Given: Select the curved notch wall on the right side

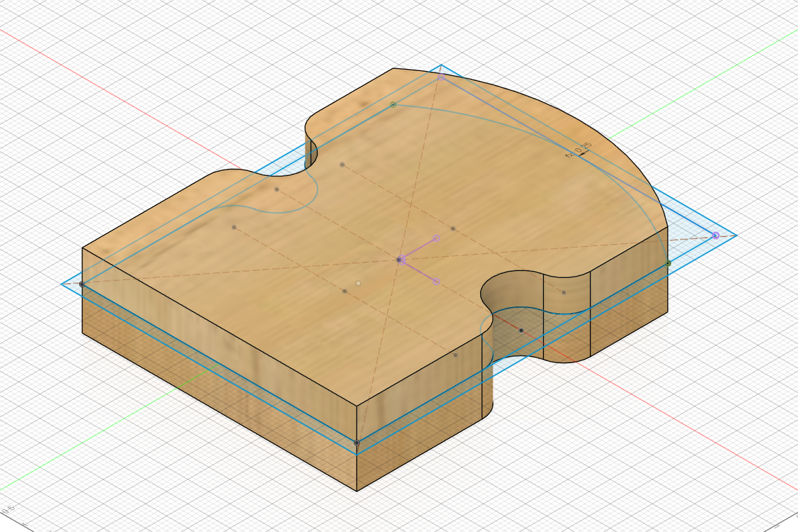Looking at the screenshot, I should (512, 293).
